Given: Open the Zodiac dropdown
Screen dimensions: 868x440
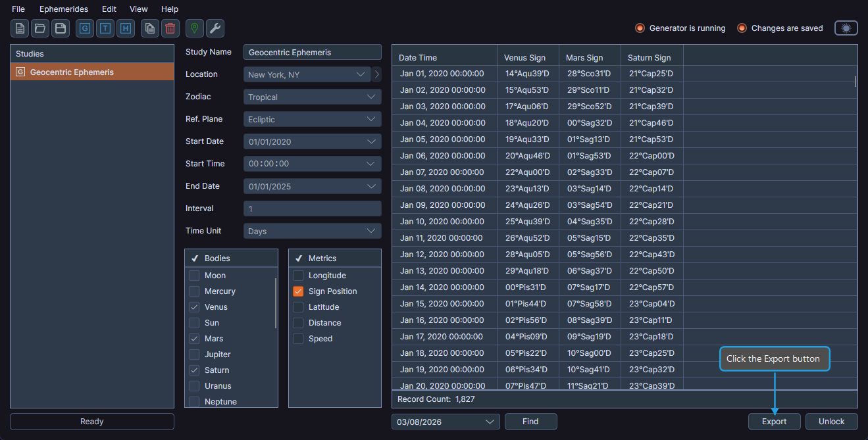Looking at the screenshot, I should [312, 96].
